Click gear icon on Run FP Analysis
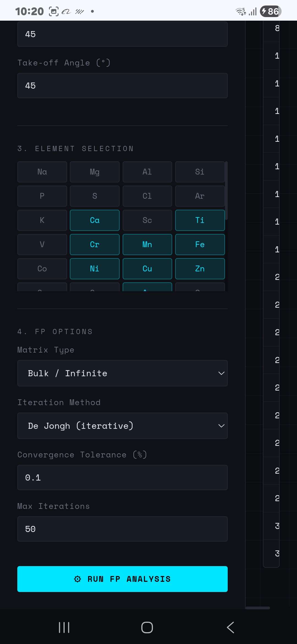Image resolution: width=297 pixels, height=644 pixels. [78, 579]
